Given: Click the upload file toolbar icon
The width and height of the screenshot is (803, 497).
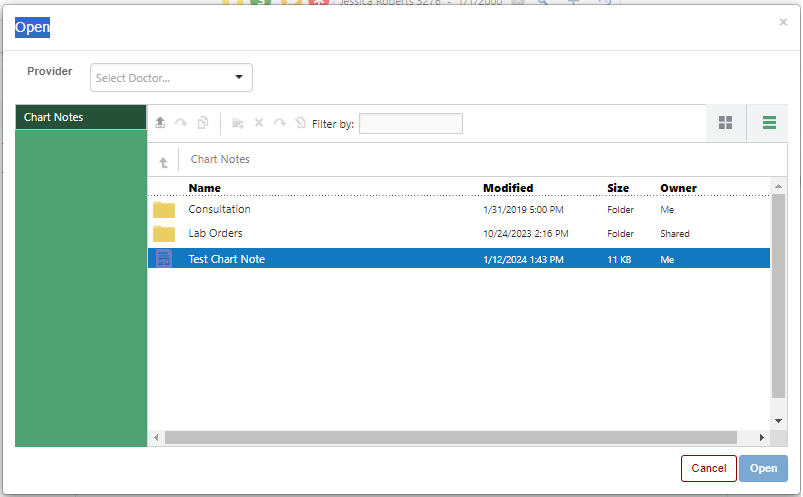Looking at the screenshot, I should 160,123.
